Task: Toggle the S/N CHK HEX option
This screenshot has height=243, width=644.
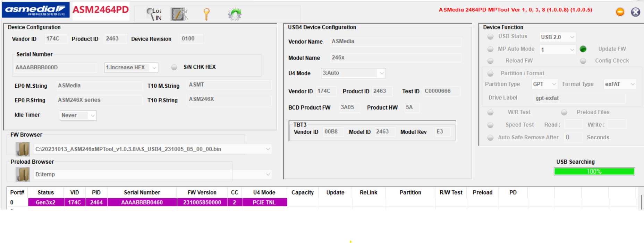Action: [174, 67]
